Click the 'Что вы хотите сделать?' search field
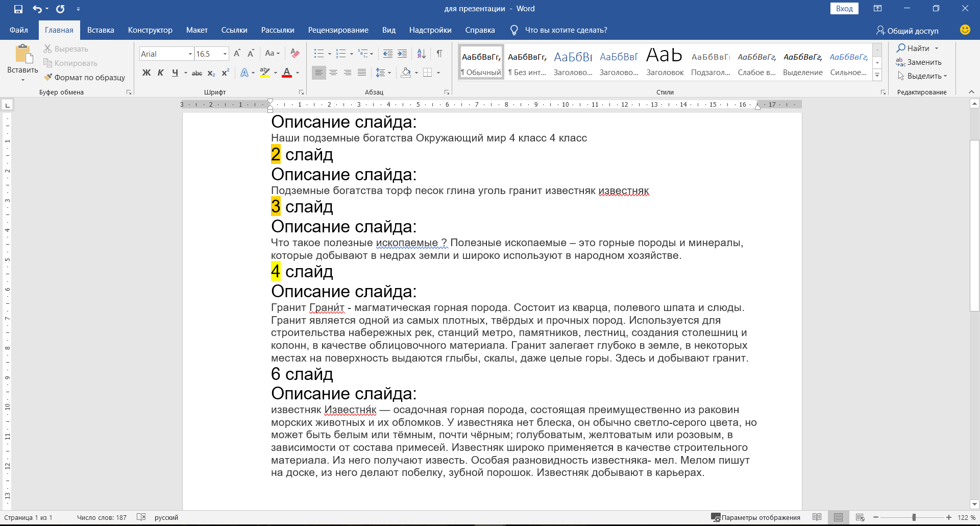The height and width of the screenshot is (526, 980). (x=566, y=30)
